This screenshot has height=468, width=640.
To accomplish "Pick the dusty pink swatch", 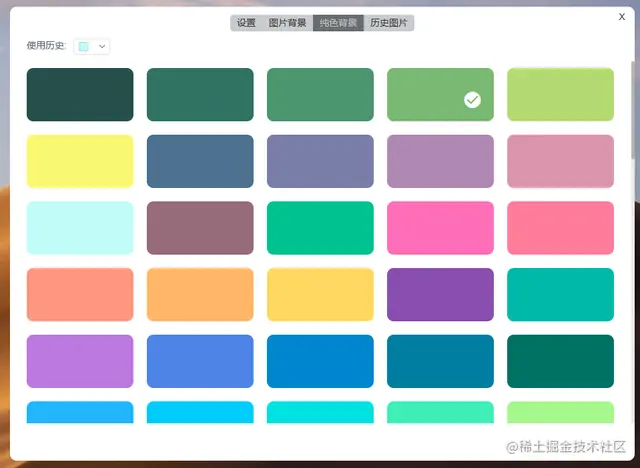I will (x=560, y=161).
